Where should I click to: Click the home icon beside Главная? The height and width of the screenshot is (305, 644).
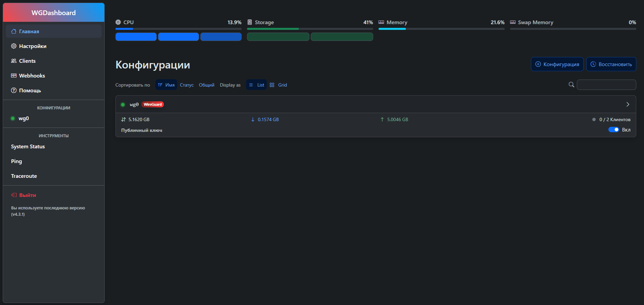14,31
